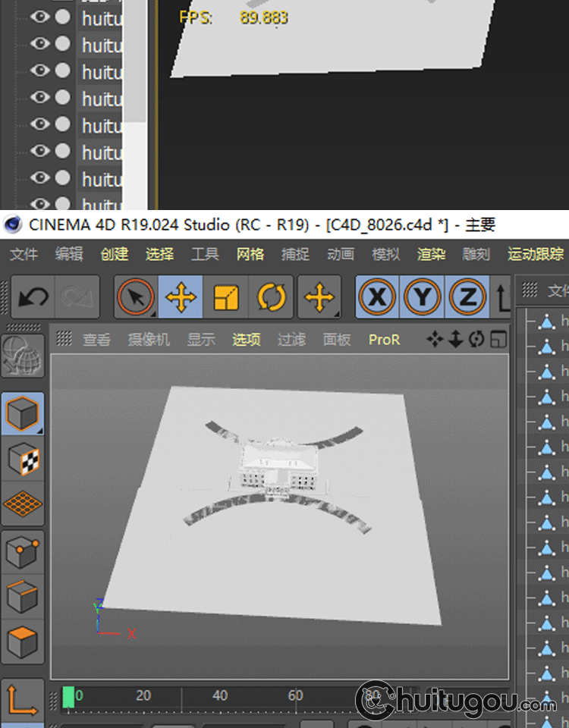Open the 选择 menu
The height and width of the screenshot is (728, 569).
(159, 254)
